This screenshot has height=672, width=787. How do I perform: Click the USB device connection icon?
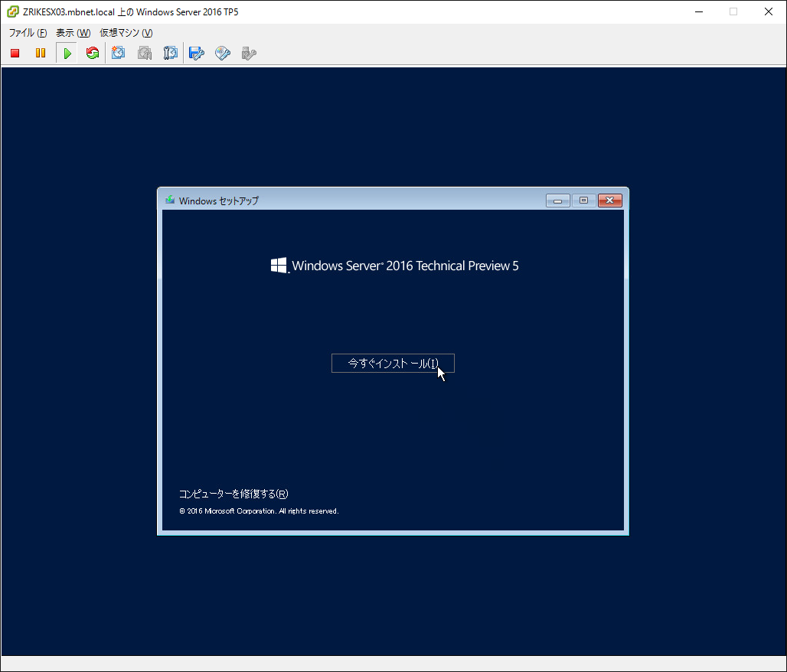click(248, 54)
